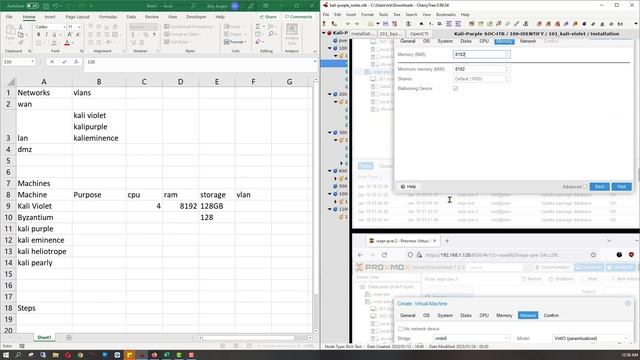Open the Excel Insert ribbon tab
The width and height of the screenshot is (640, 360).
[x=50, y=17]
